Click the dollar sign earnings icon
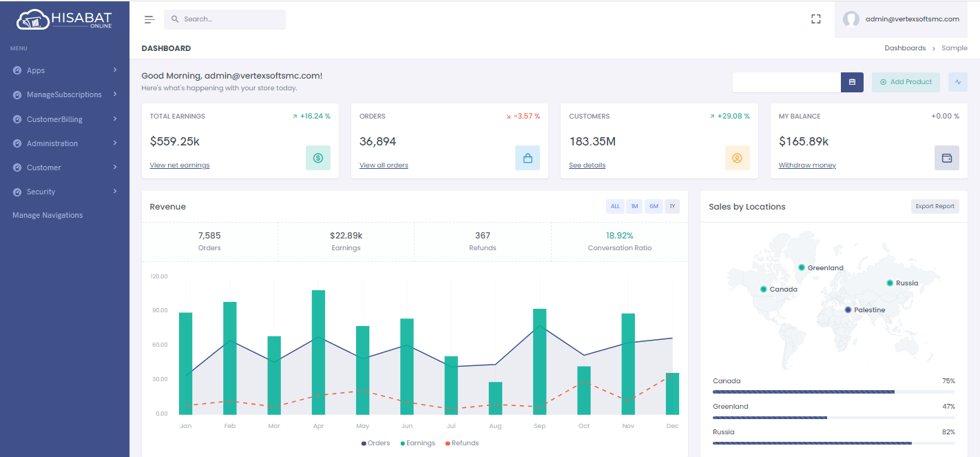980x457 pixels. (318, 158)
